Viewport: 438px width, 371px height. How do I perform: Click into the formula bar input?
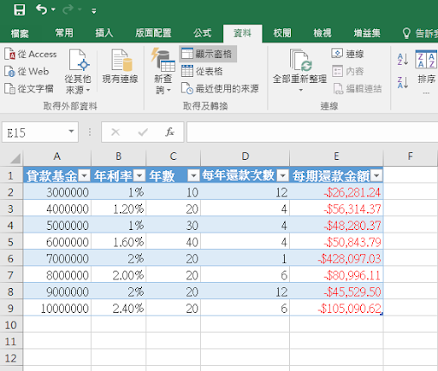coord(312,132)
